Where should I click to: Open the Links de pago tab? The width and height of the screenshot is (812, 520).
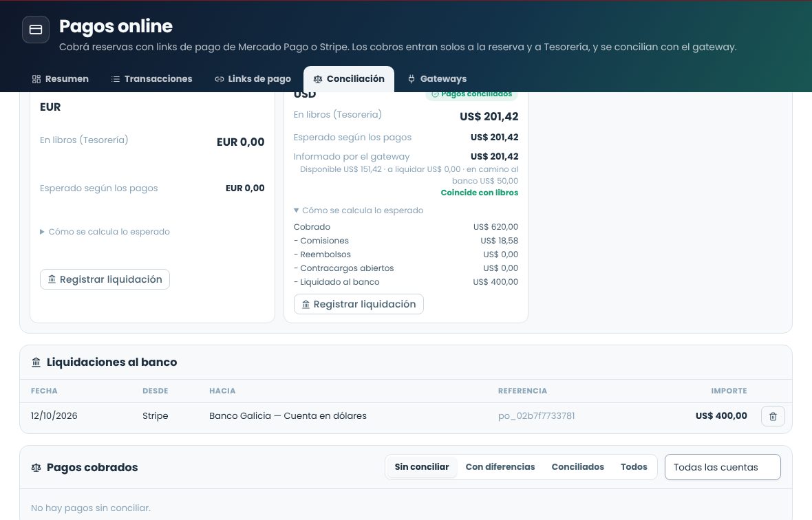pyautogui.click(x=253, y=78)
